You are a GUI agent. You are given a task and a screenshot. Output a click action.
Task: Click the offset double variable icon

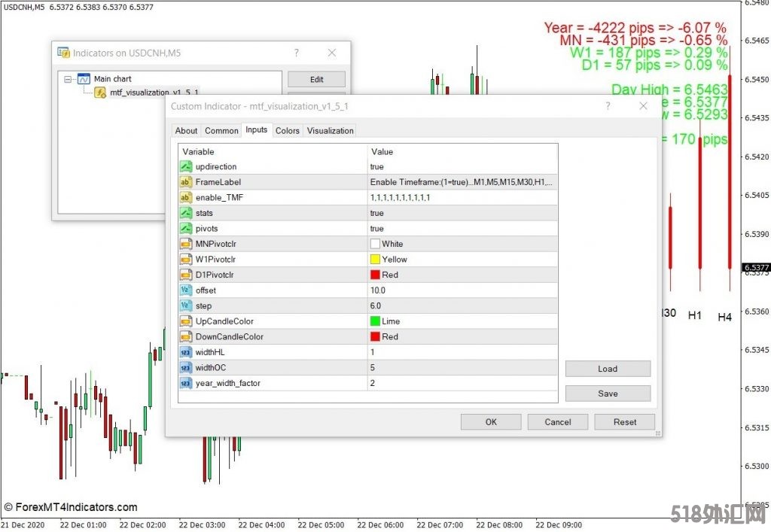(186, 290)
